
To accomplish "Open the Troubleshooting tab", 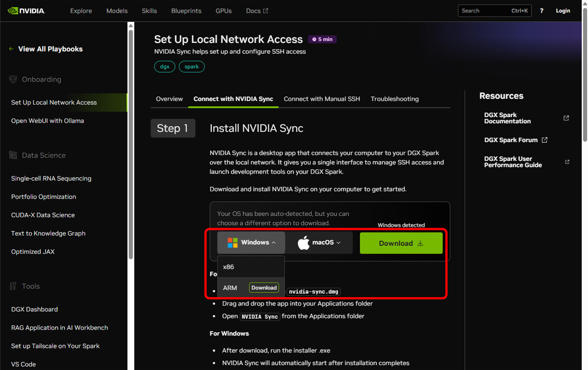I will click(x=395, y=99).
